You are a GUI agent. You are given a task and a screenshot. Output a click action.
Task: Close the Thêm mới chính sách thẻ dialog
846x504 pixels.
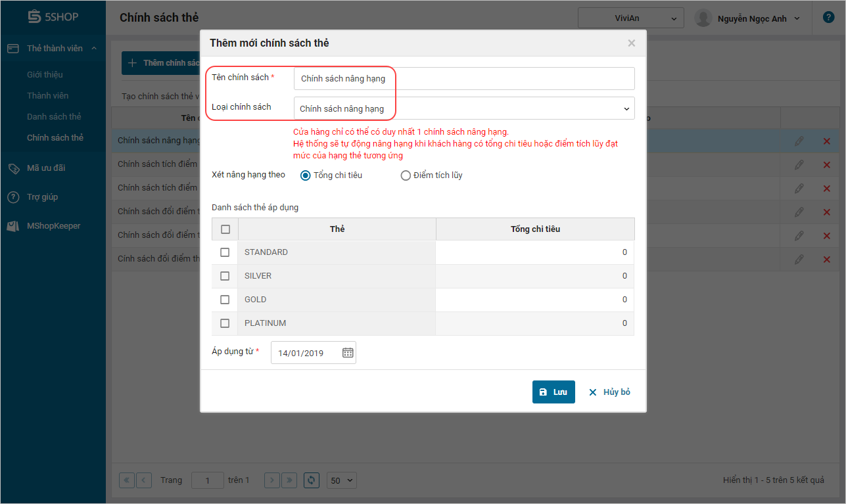(x=632, y=43)
